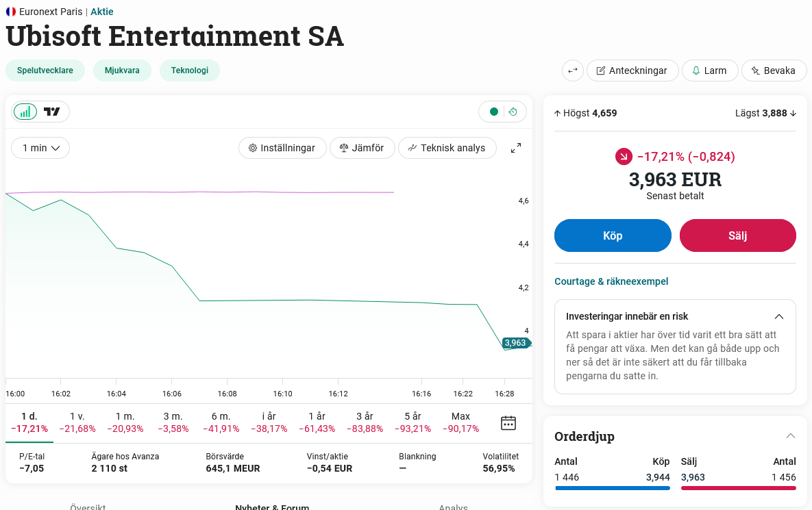Open Courtage & räkneexempel link
Viewport: 812px width, 510px height.
(x=611, y=281)
